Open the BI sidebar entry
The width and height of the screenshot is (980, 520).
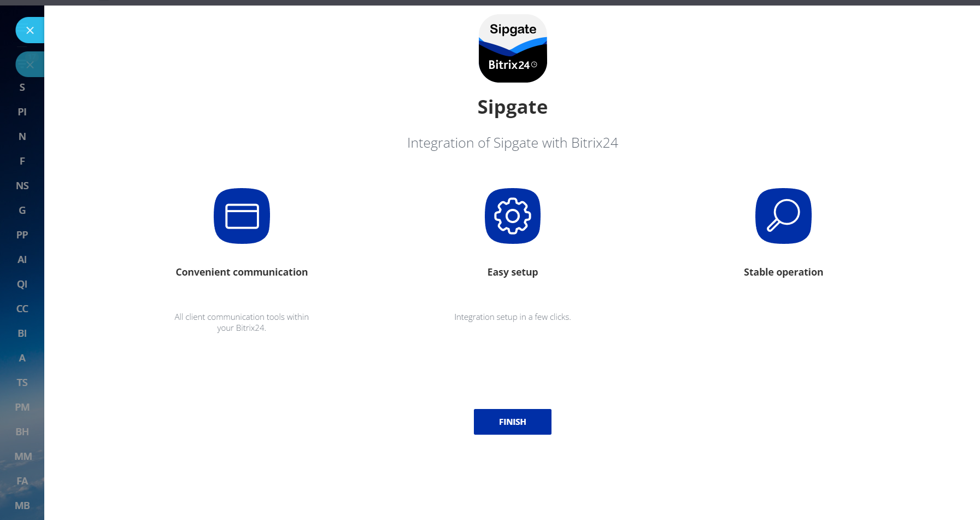22,334
